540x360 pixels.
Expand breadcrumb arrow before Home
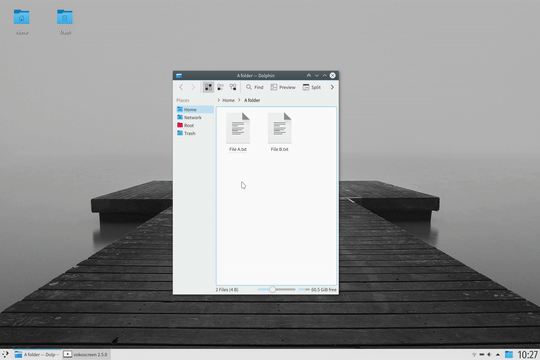coord(218,100)
